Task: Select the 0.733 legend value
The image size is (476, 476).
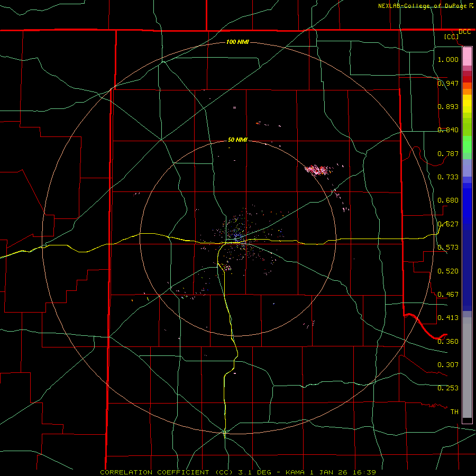Action: tap(448, 177)
